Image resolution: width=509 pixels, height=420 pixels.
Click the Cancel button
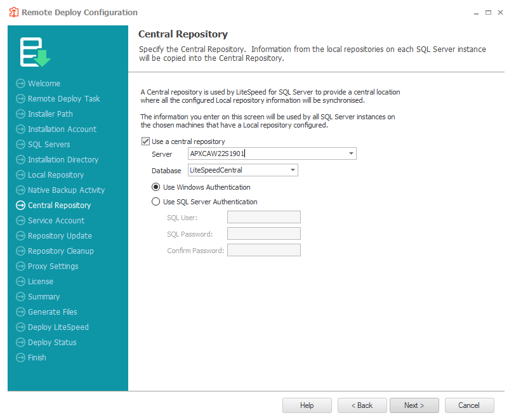coord(469,405)
